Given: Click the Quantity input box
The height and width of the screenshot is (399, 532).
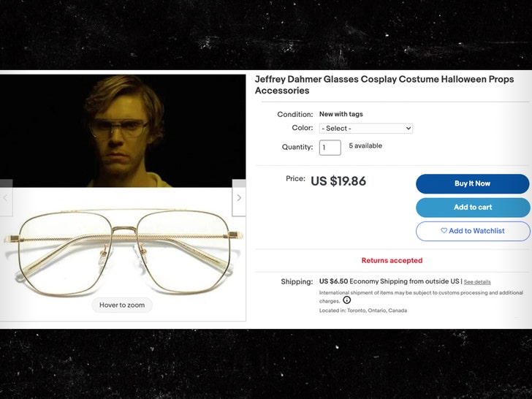Looking at the screenshot, I should [x=330, y=147].
